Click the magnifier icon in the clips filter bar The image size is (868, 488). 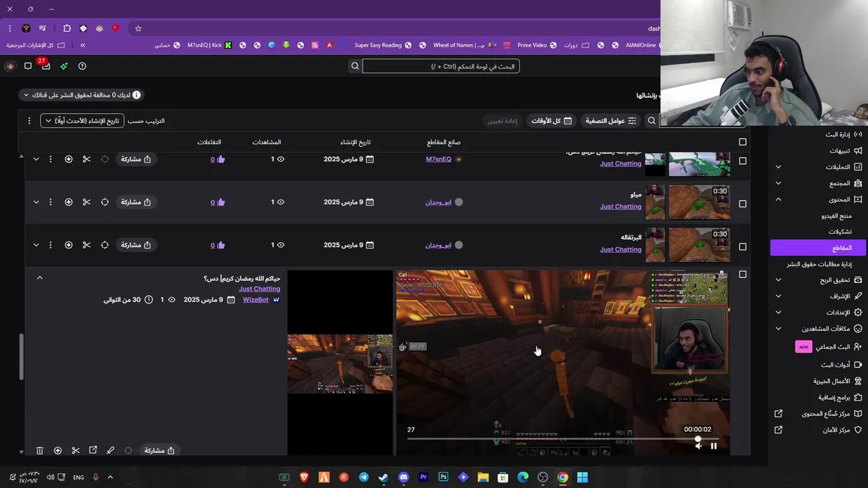pos(652,121)
